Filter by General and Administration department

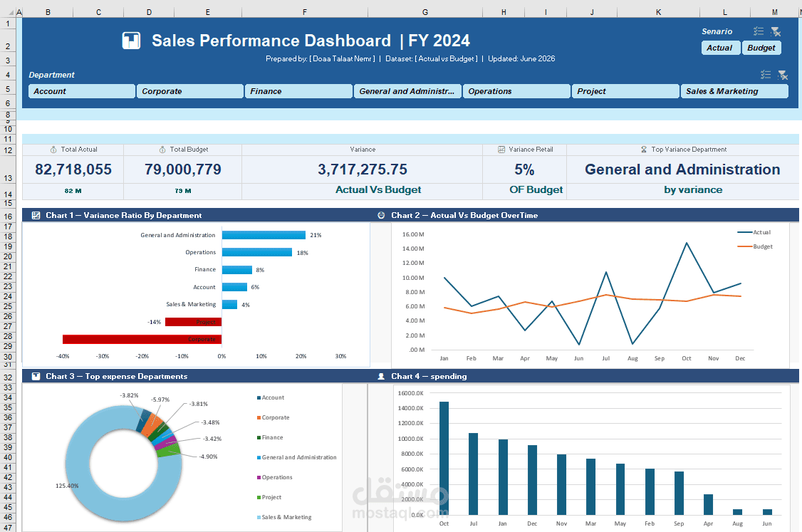coord(407,91)
